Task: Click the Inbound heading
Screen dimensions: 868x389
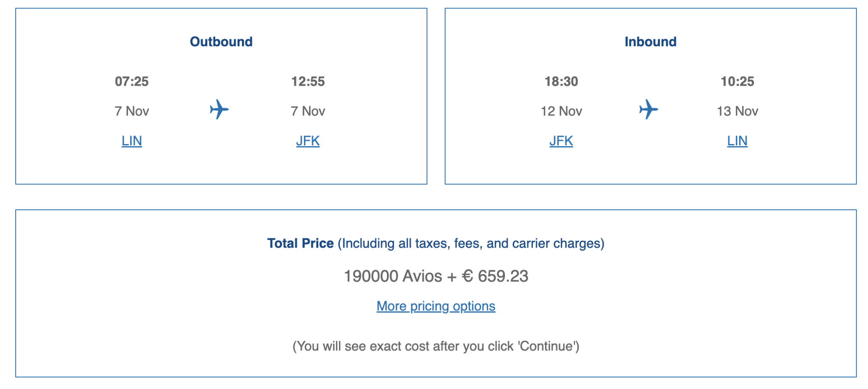Action: tap(651, 42)
